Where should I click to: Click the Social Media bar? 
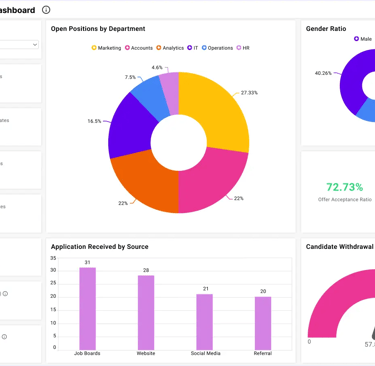[204, 322]
